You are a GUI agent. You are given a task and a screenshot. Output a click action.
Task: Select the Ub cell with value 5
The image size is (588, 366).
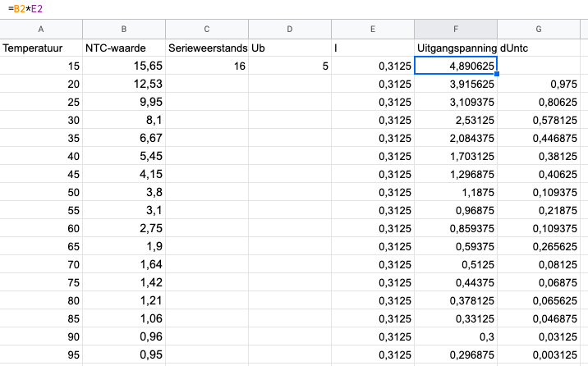click(x=290, y=66)
